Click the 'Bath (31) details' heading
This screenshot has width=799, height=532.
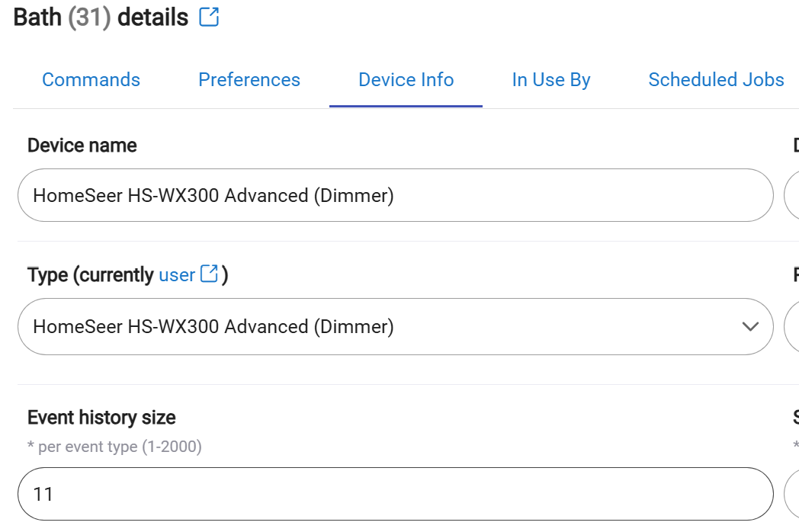101,18
